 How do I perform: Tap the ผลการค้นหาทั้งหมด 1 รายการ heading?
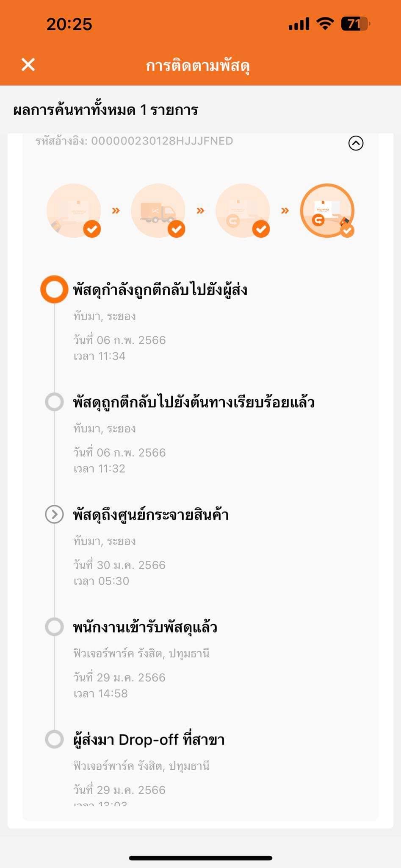(x=106, y=110)
